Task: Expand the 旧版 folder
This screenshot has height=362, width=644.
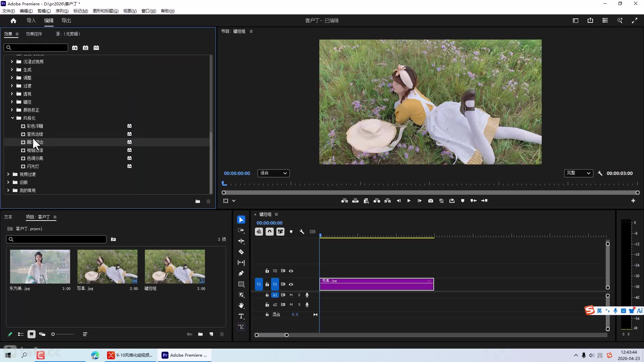Action: [8, 182]
